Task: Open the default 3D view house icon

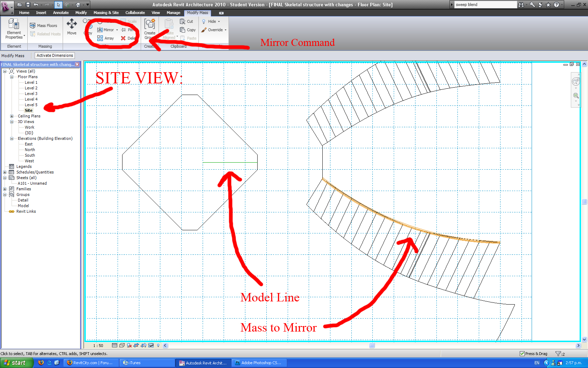Action: [78, 5]
